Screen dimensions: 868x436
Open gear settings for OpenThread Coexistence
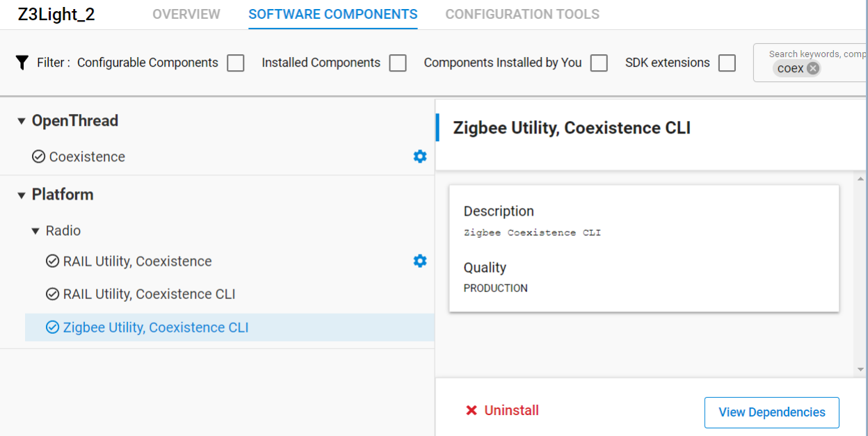pos(419,157)
